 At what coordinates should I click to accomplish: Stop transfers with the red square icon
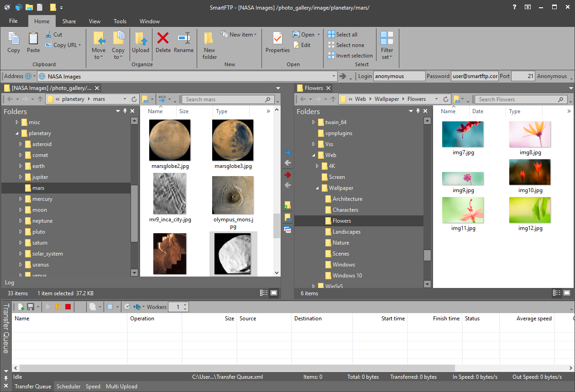click(68, 307)
